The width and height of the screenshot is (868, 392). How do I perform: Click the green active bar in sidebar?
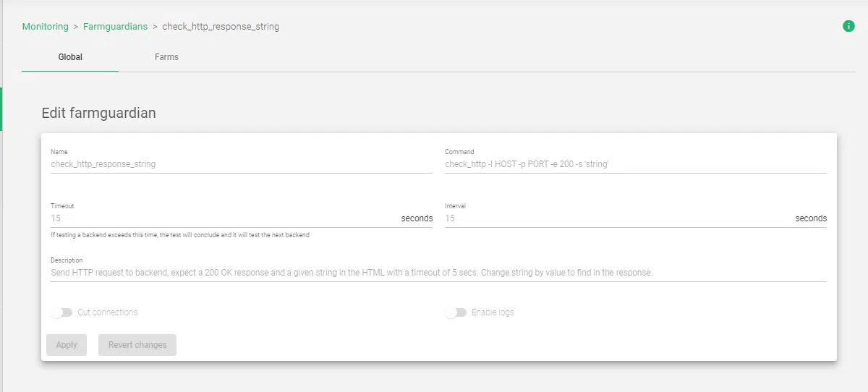(x=1, y=109)
